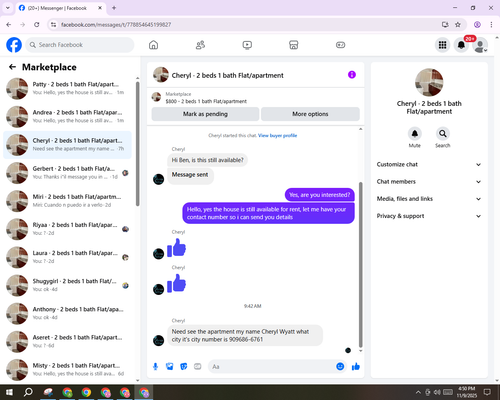Open the Facebook menu grid icon
This screenshot has width=500, height=400.
442,45
